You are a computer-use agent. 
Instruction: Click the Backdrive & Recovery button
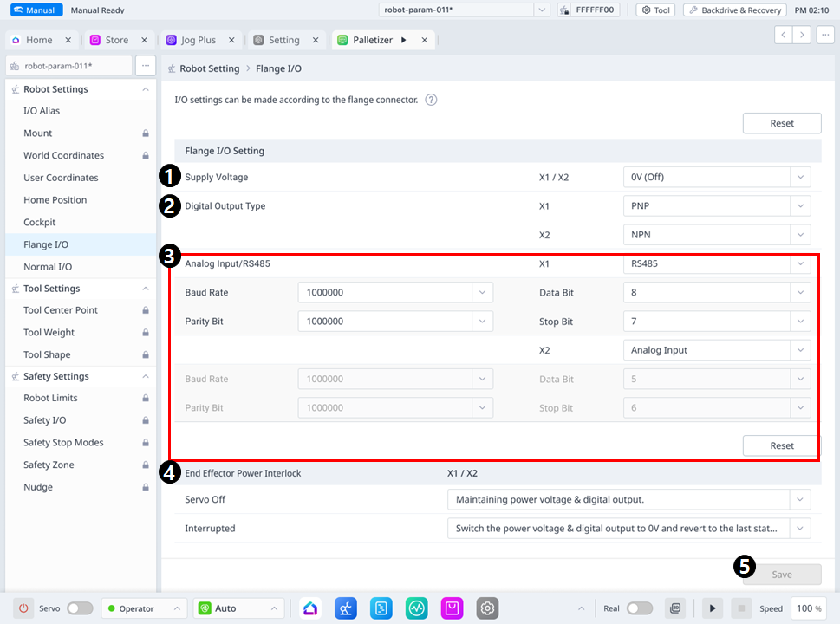coord(734,10)
